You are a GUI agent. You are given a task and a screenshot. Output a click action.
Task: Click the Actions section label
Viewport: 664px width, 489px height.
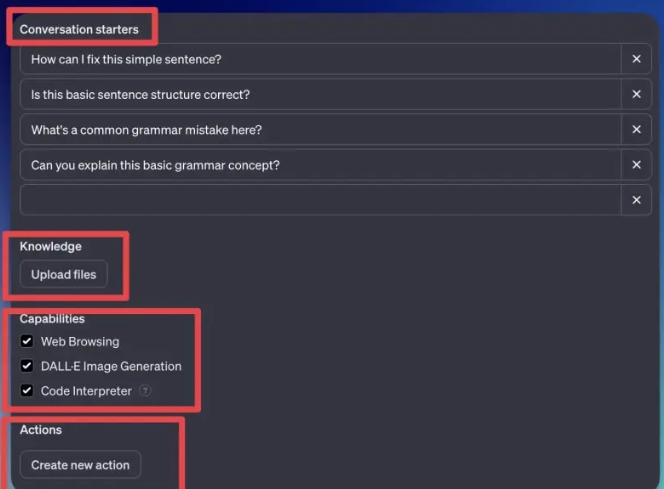click(41, 430)
